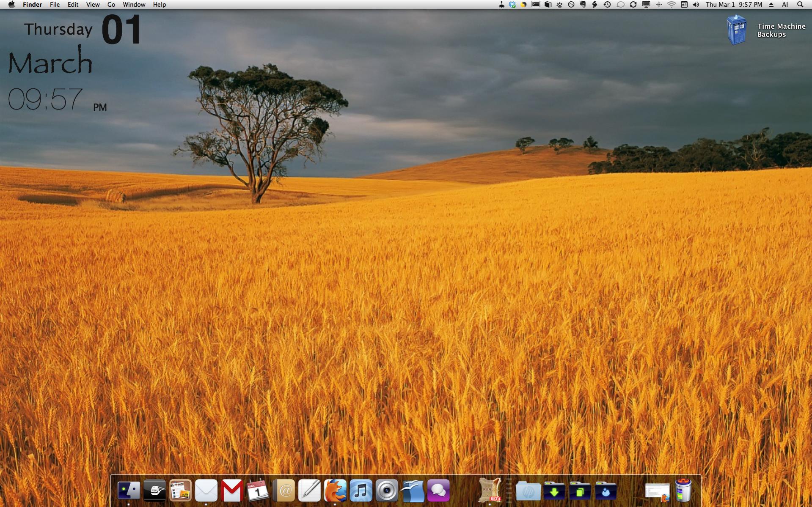Image resolution: width=812 pixels, height=507 pixels.
Task: Launch OpenOffice seagull icon in dock
Action: (413, 491)
